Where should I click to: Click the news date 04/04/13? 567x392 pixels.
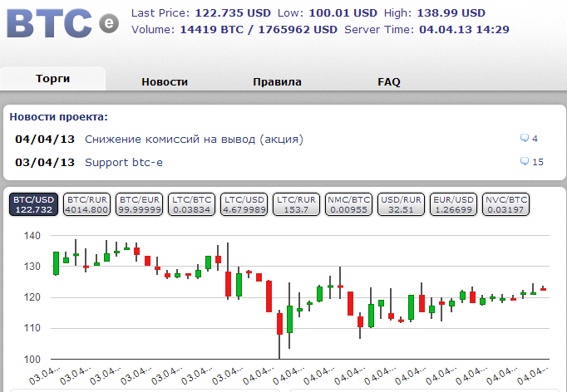point(45,139)
